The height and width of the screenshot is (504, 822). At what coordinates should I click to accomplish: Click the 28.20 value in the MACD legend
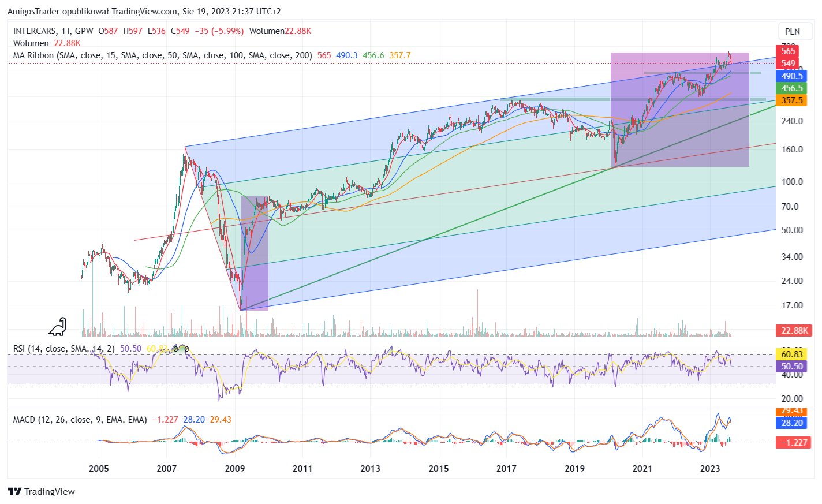click(x=194, y=420)
